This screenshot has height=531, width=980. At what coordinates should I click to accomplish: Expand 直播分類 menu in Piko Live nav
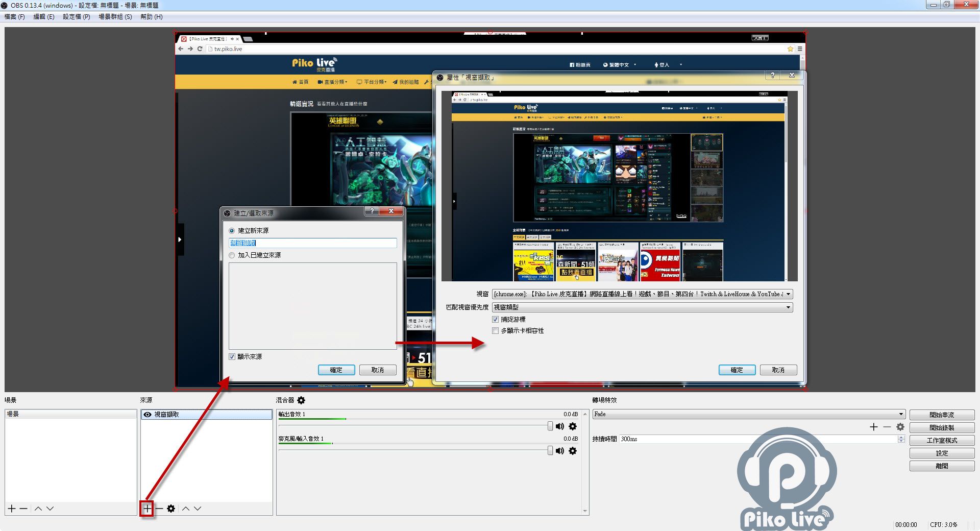(332, 82)
